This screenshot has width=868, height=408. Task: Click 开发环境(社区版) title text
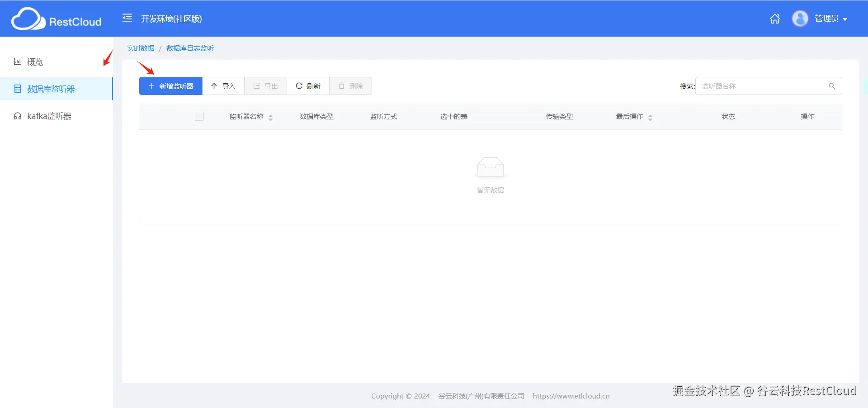click(171, 19)
